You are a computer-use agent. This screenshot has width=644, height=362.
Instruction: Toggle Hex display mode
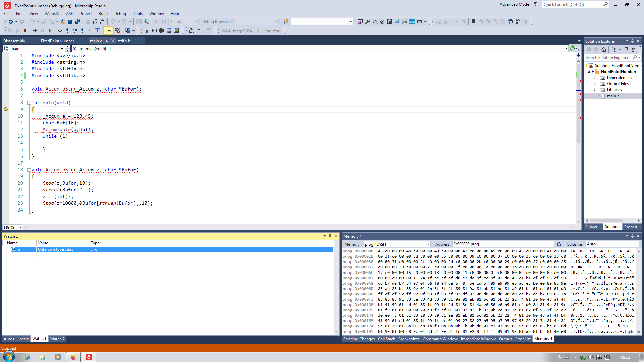tap(108, 31)
